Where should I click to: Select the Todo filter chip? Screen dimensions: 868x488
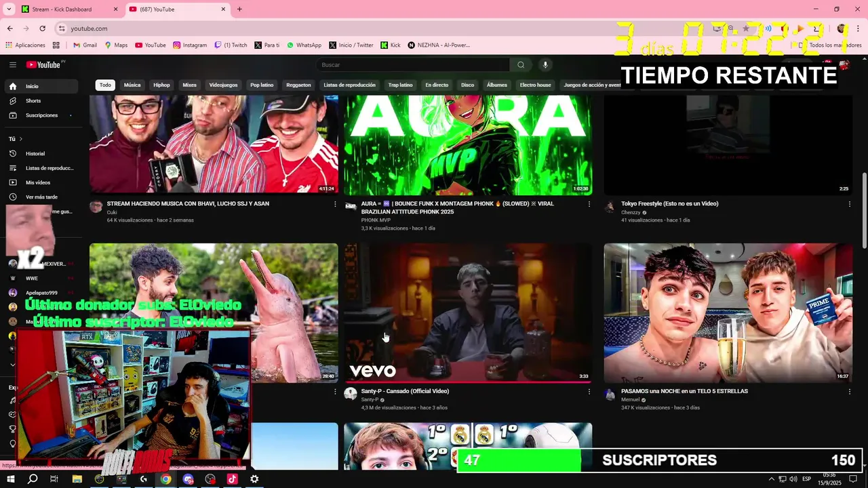(x=105, y=85)
